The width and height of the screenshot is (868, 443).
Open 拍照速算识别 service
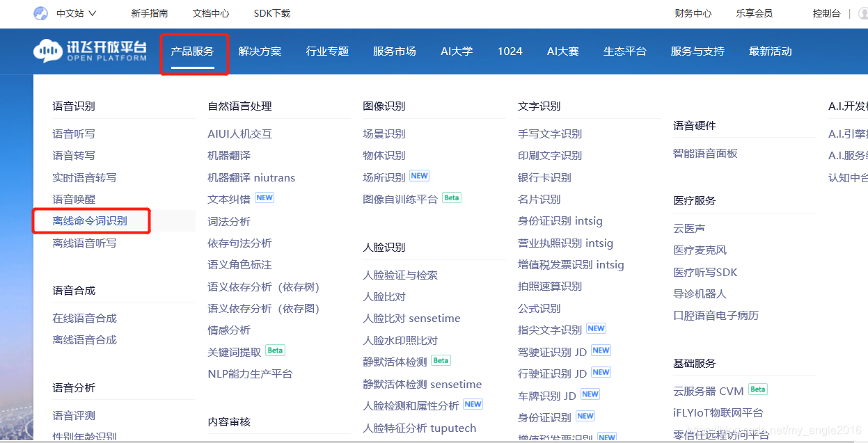(x=550, y=286)
